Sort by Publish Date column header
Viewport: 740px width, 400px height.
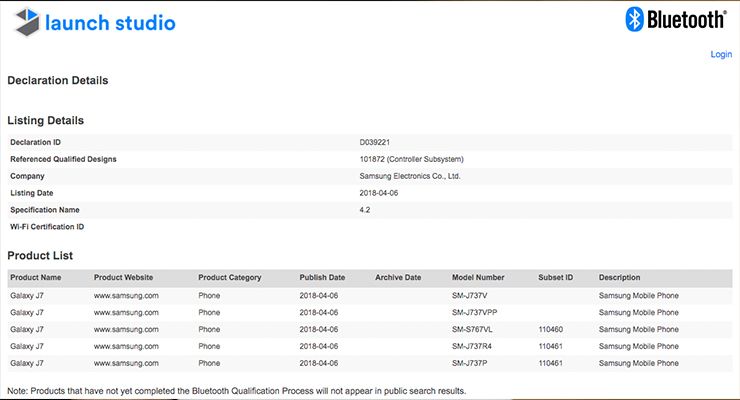322,277
